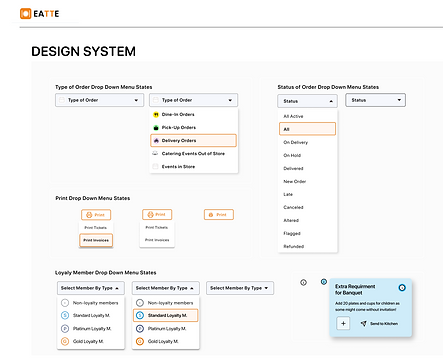Click the Gold icon in the list with Standard highlighted
The image size is (443, 362).
[x=140, y=341]
